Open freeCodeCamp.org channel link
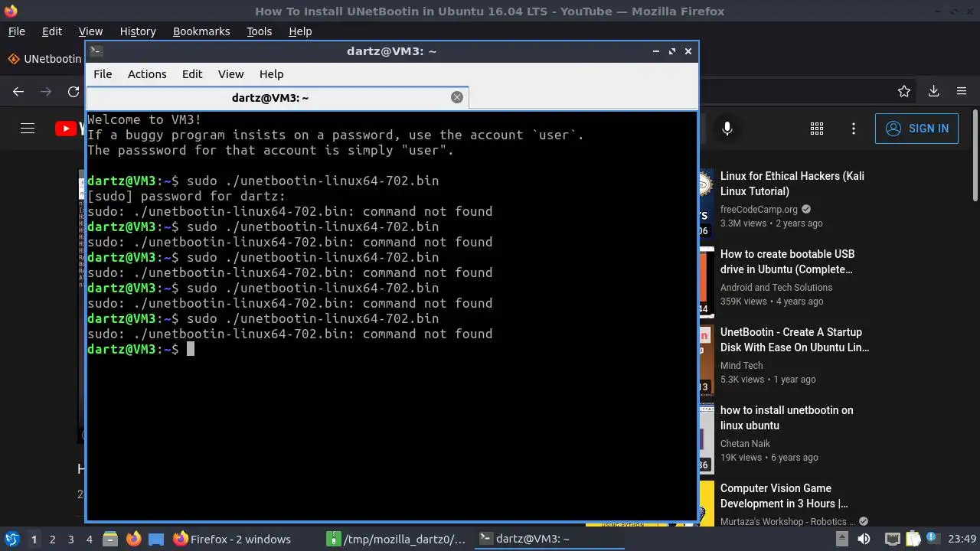980x551 pixels. coord(759,210)
